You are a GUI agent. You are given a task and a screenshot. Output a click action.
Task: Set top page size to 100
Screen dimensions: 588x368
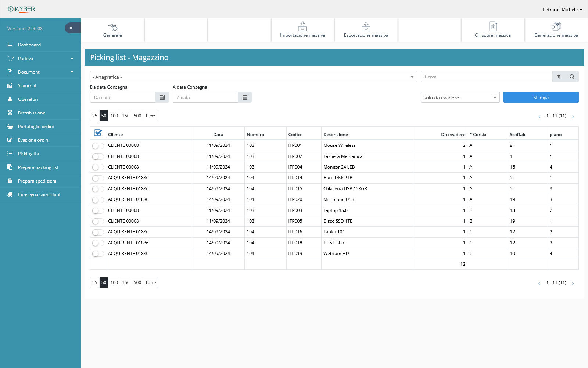pos(114,116)
